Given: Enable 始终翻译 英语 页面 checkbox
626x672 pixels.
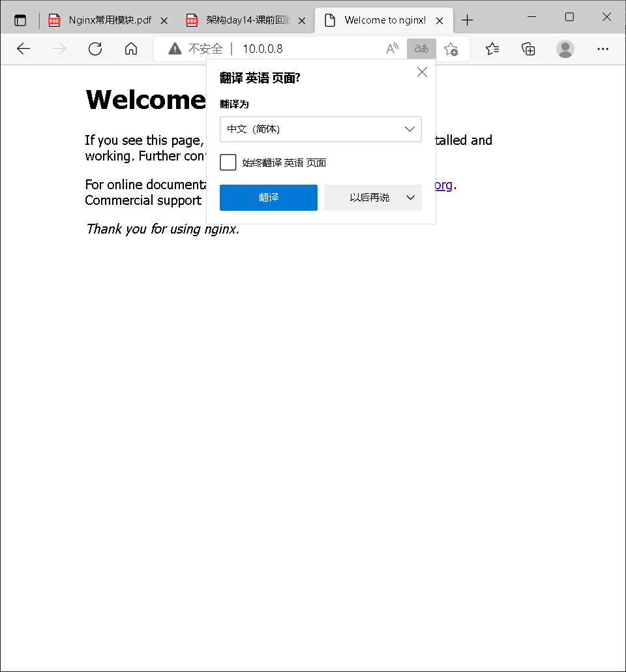Looking at the screenshot, I should coord(228,162).
